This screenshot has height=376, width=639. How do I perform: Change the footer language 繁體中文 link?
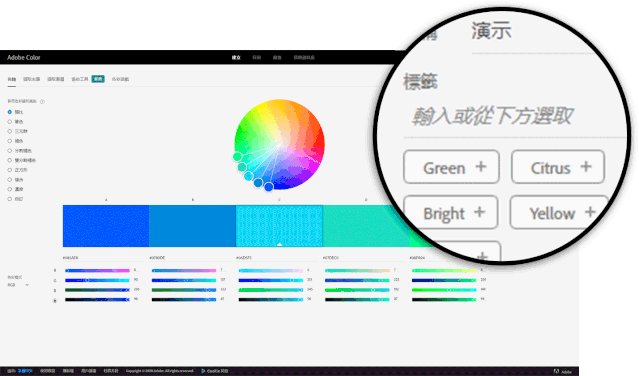[24, 371]
